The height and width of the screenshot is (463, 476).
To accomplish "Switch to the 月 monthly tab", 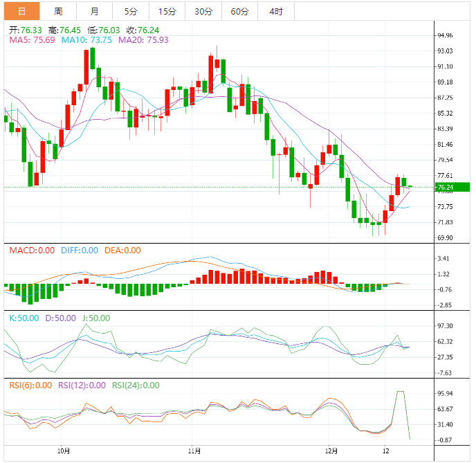I will (x=94, y=11).
